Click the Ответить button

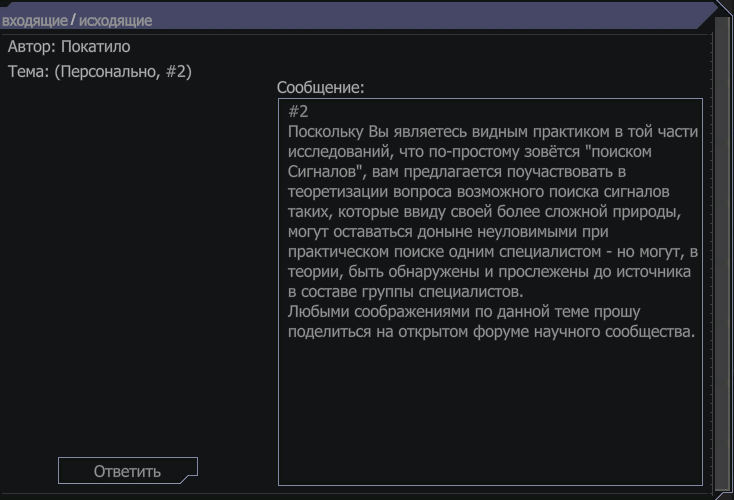coord(128,471)
